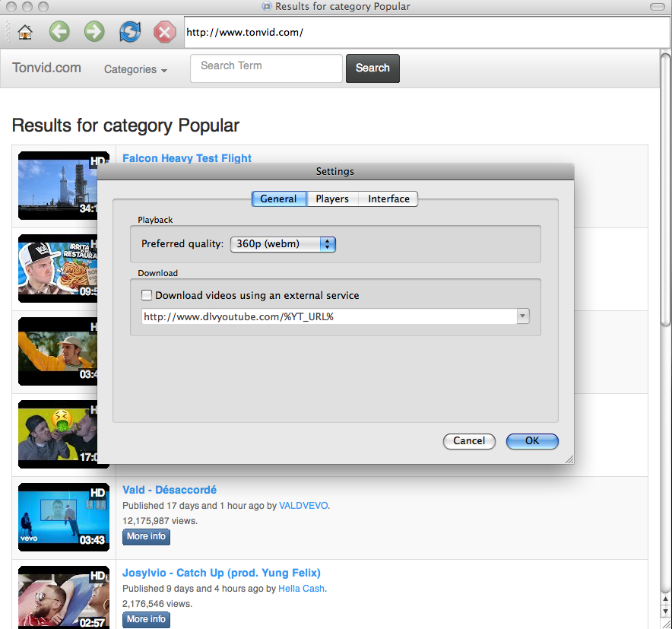Expand the Categories dropdown menu
This screenshot has width=672, height=629.
135,69
